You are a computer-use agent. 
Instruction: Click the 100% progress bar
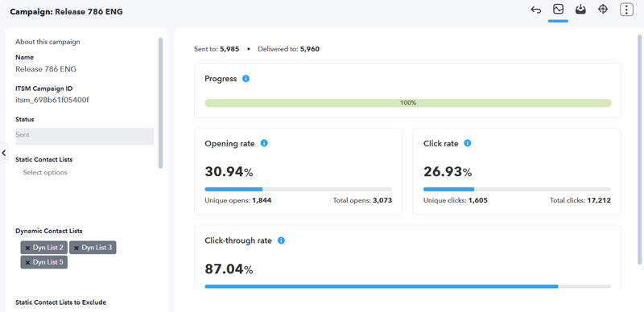tap(408, 103)
